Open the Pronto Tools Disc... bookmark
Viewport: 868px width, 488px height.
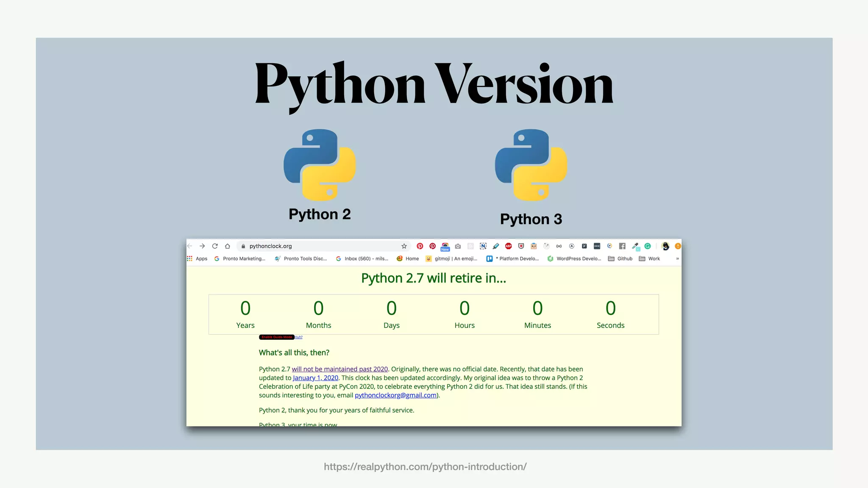(x=301, y=258)
